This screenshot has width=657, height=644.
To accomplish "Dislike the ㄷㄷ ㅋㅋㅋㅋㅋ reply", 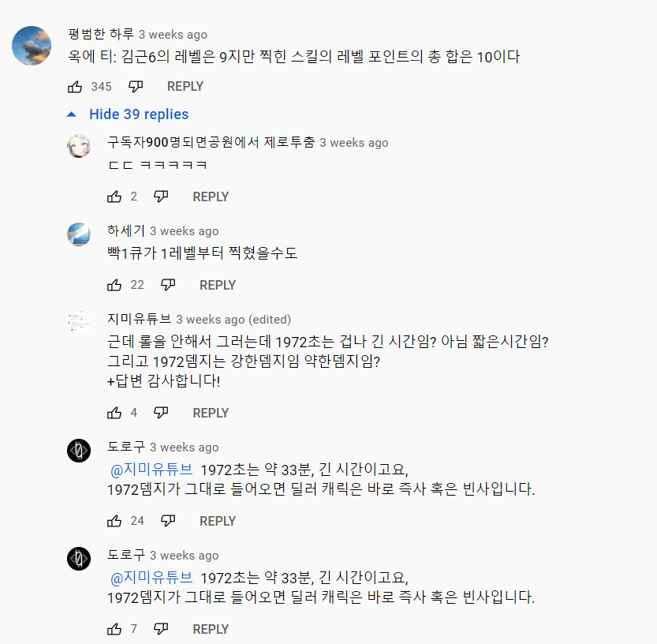I will point(161,197).
